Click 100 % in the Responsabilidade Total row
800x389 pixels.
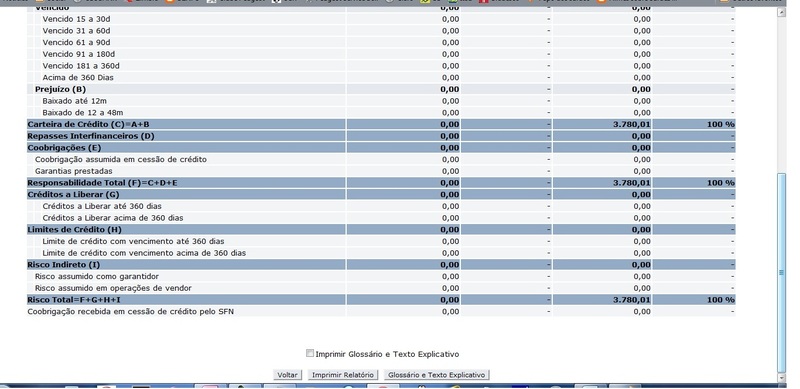pos(721,183)
